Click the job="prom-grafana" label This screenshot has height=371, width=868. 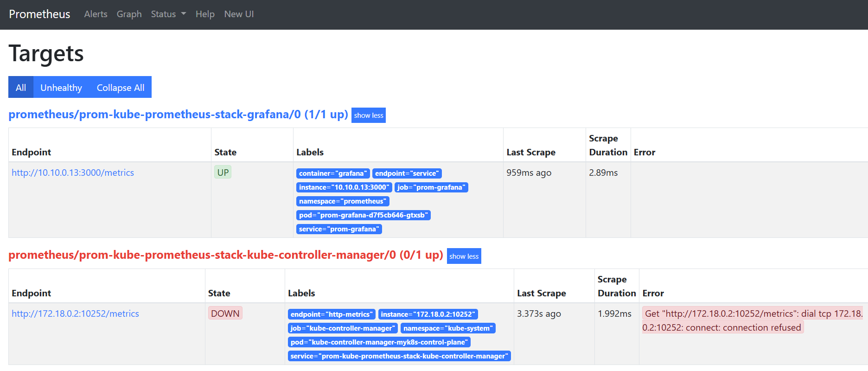[x=431, y=187]
